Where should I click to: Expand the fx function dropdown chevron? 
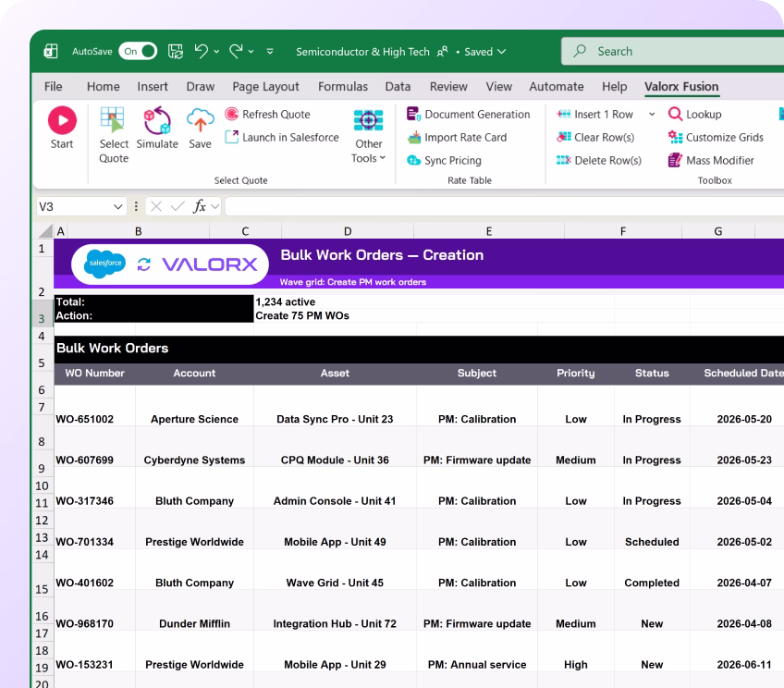coord(215,206)
